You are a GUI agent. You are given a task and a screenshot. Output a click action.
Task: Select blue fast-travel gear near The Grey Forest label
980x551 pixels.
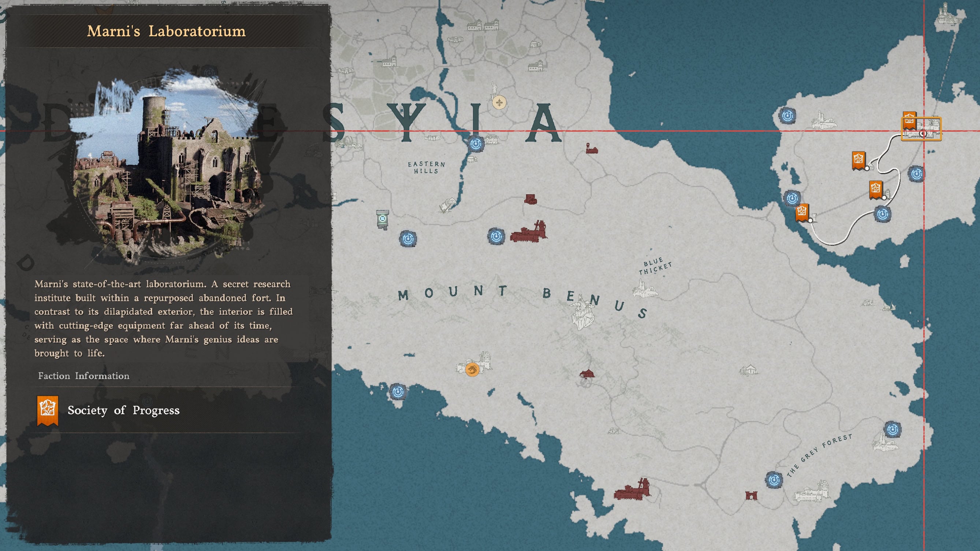pyautogui.click(x=774, y=480)
